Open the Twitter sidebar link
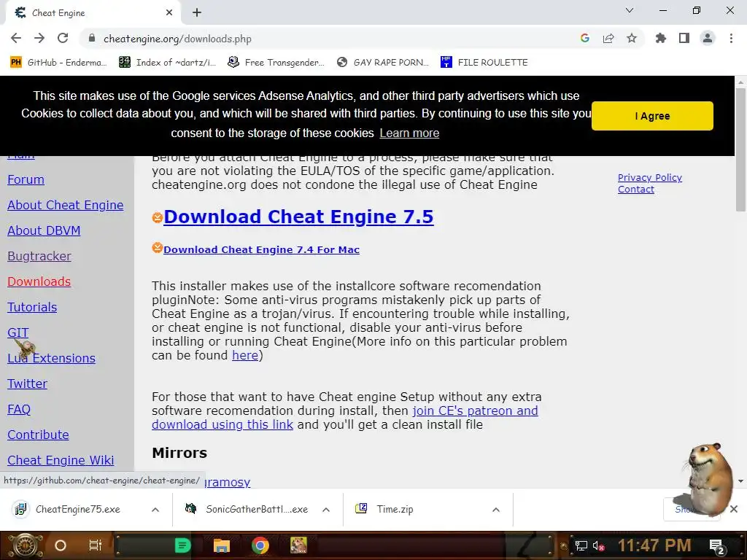The image size is (747, 560). pyautogui.click(x=27, y=384)
